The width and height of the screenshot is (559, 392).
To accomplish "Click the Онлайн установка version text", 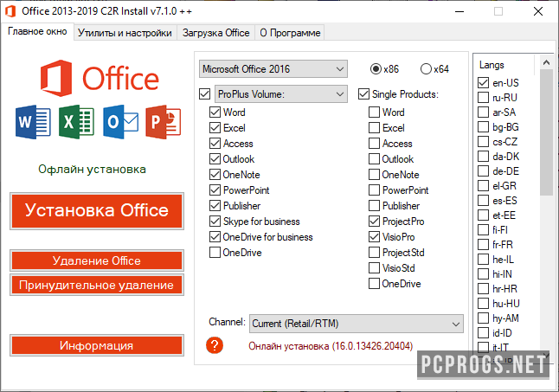I will click(331, 345).
